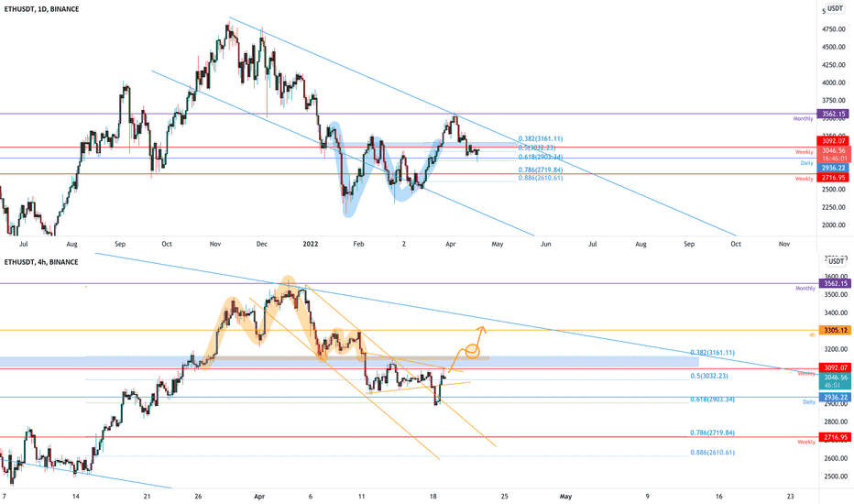Click the 4h line label beside 3305.12
Viewport: 854px width, 504px height.
[812, 334]
